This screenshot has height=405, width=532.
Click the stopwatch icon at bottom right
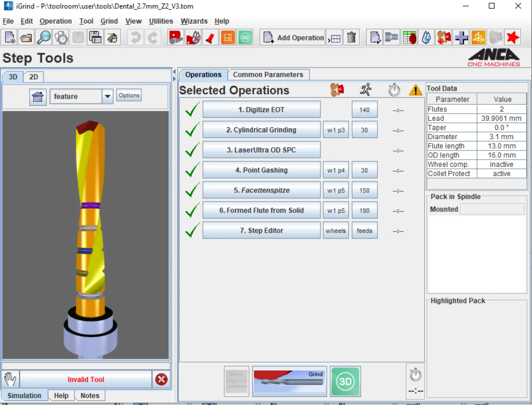415,375
